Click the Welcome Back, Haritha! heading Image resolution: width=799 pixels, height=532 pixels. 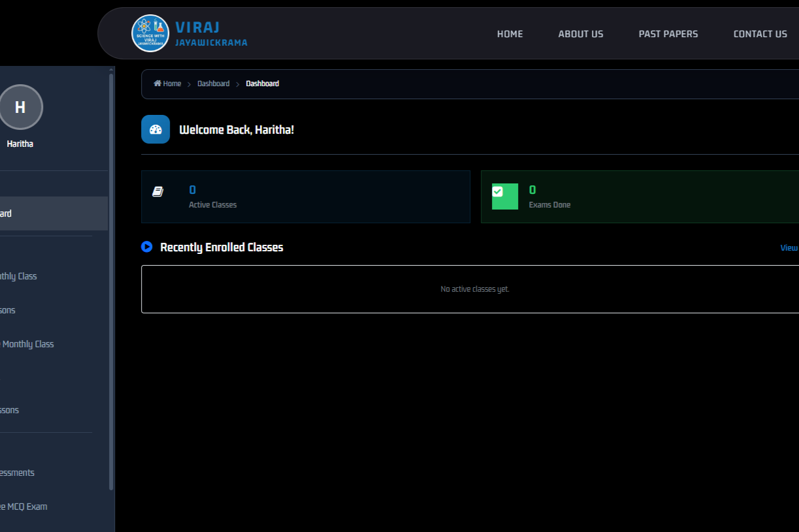236,130
